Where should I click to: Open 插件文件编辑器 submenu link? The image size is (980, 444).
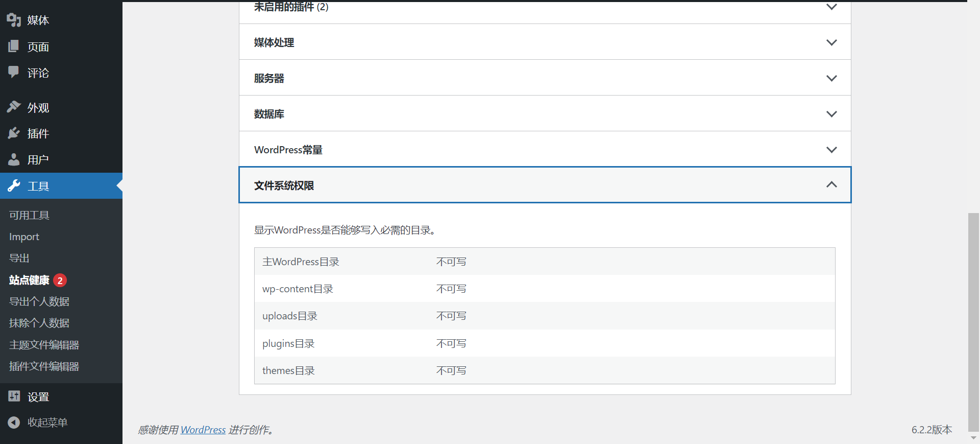click(x=44, y=366)
